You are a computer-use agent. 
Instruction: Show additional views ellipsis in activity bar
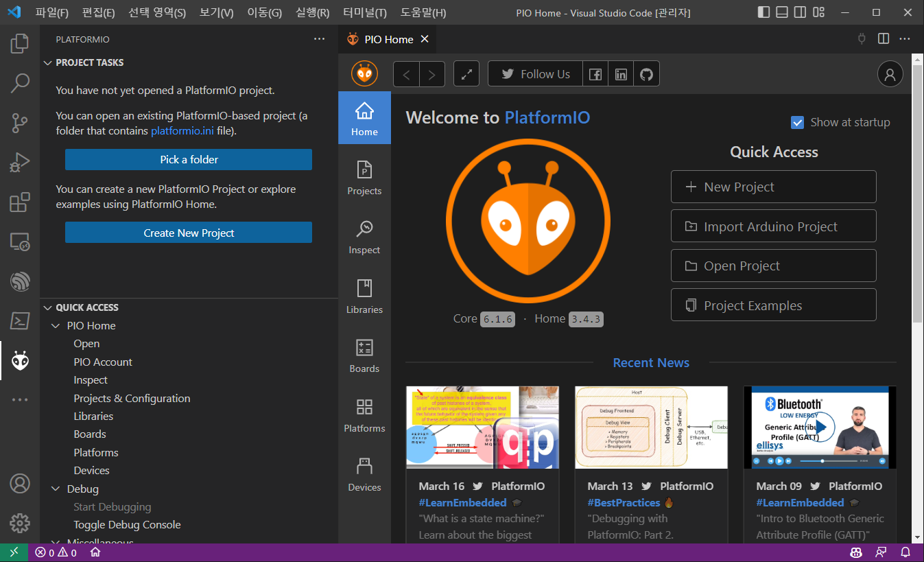[20, 399]
